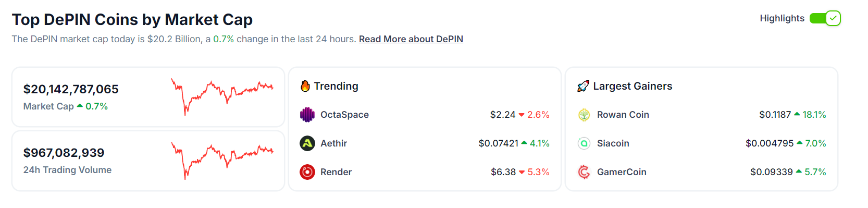Open the Aethir trending coin link
The width and height of the screenshot is (868, 208).
(333, 143)
